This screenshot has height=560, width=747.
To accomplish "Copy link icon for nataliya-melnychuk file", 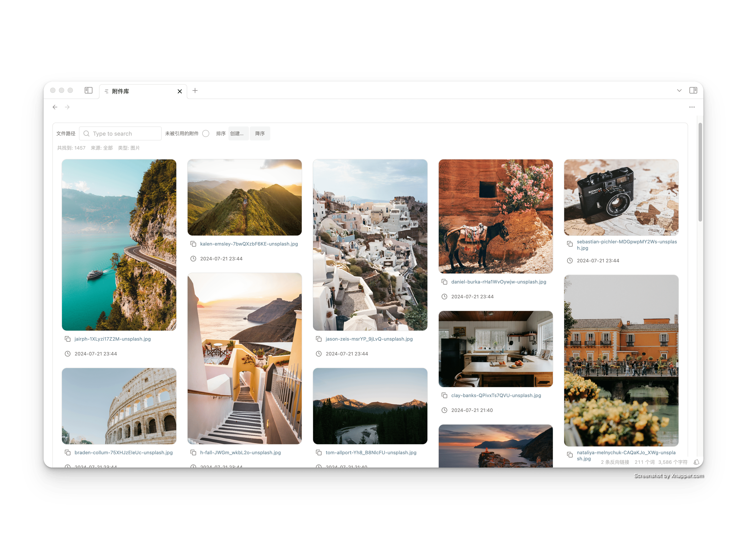I will pyautogui.click(x=570, y=455).
